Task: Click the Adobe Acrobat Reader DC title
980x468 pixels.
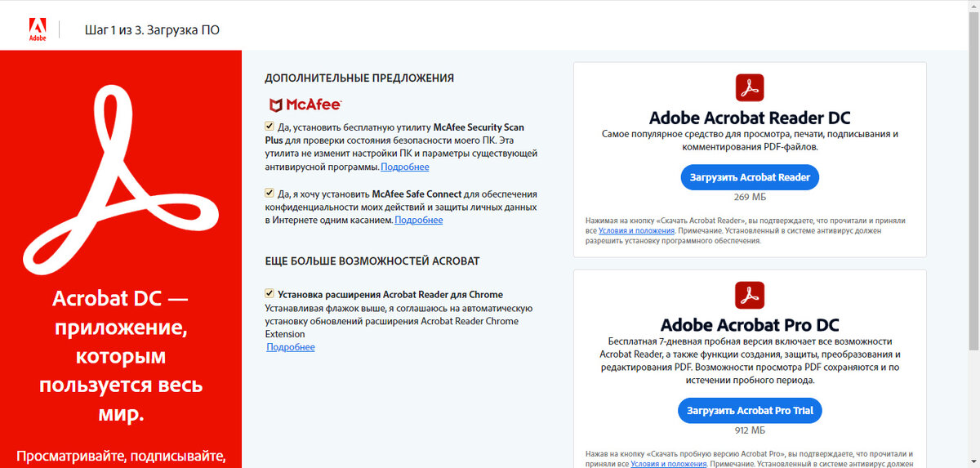Action: 750,117
